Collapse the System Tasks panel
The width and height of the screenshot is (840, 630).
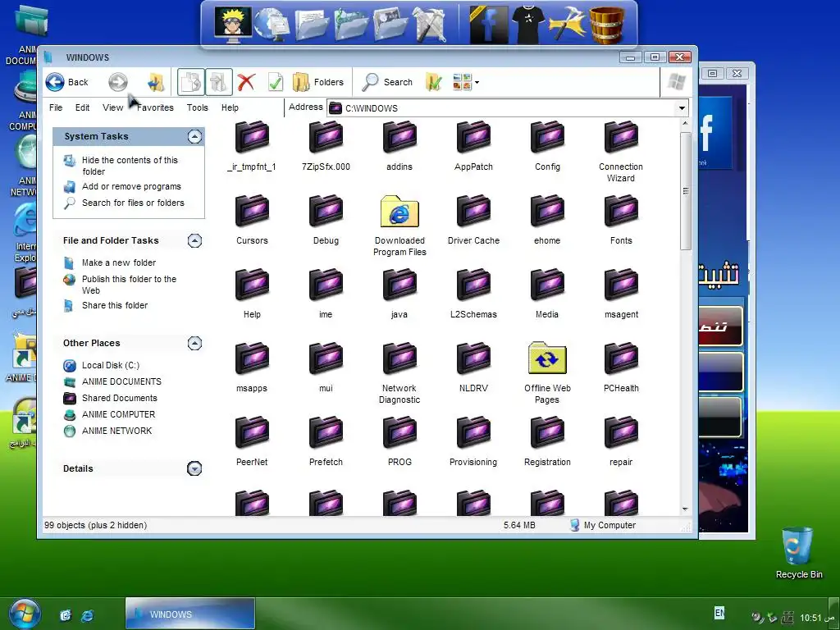point(194,137)
